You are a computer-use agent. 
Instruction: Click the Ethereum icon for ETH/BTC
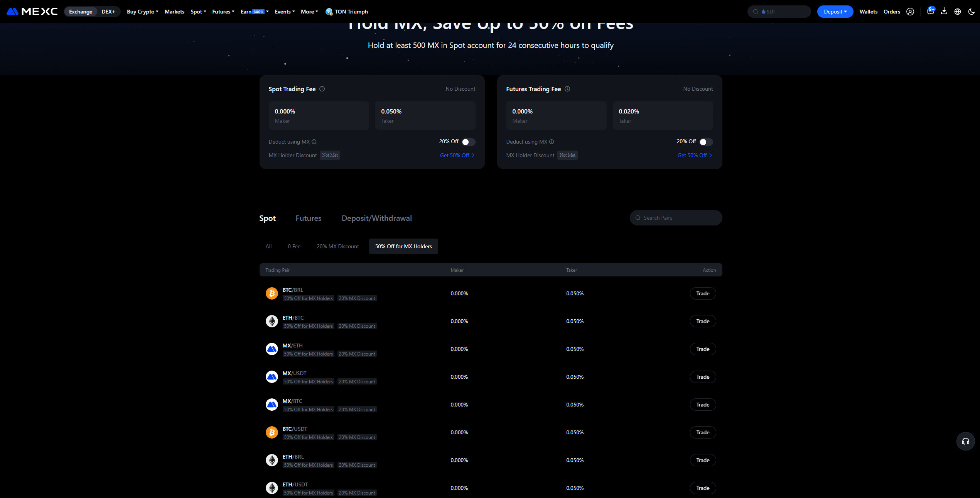(272, 321)
